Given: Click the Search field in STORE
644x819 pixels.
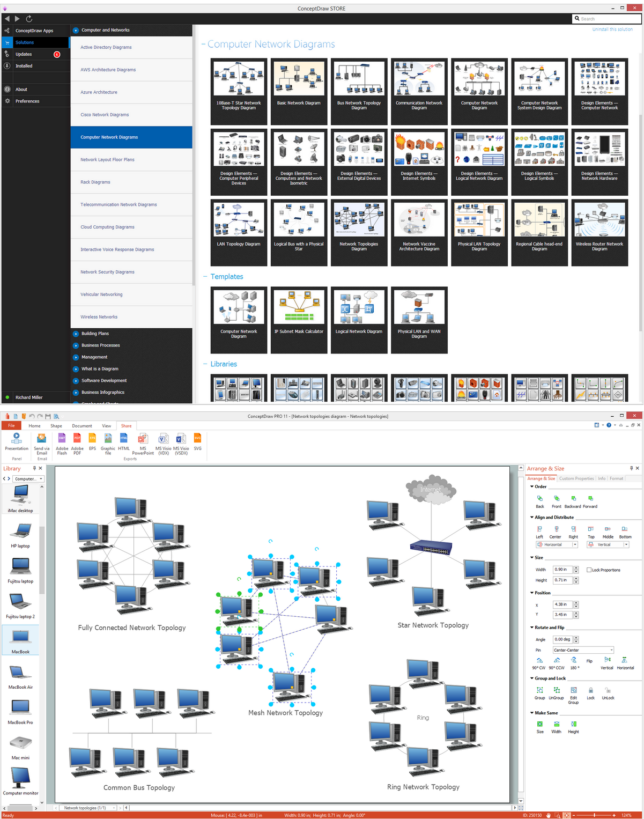Looking at the screenshot, I should coord(607,19).
